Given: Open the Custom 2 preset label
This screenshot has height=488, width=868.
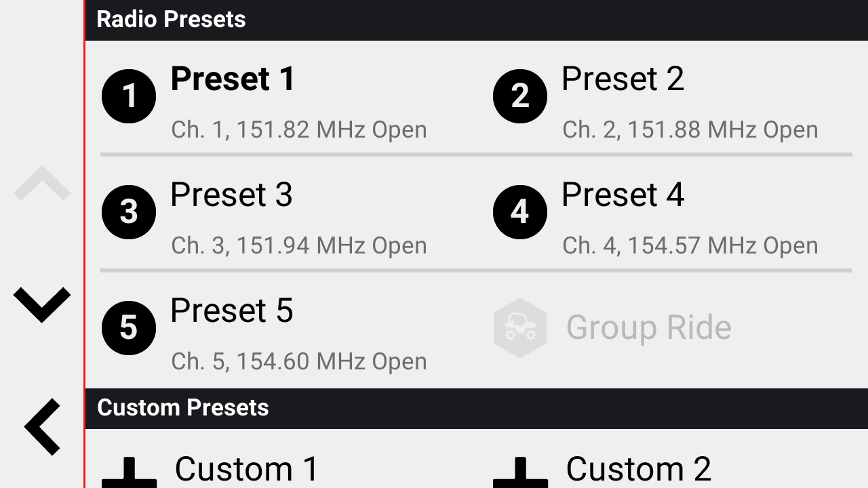Looking at the screenshot, I should tap(639, 470).
